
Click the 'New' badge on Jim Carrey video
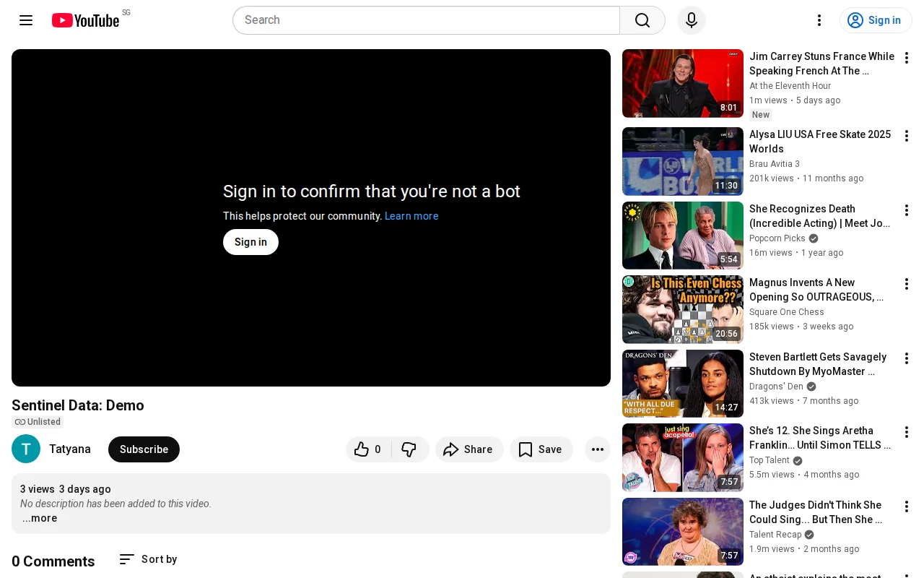pos(761,115)
